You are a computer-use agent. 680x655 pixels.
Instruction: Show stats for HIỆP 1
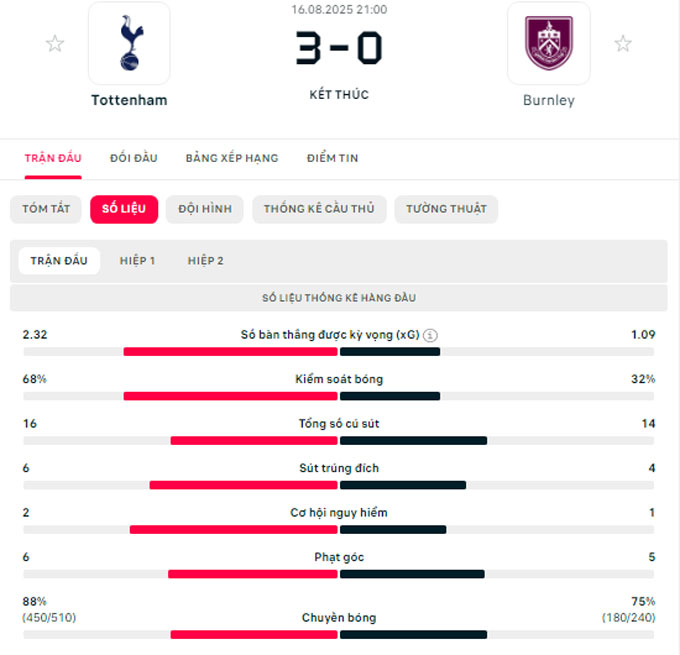pos(137,261)
